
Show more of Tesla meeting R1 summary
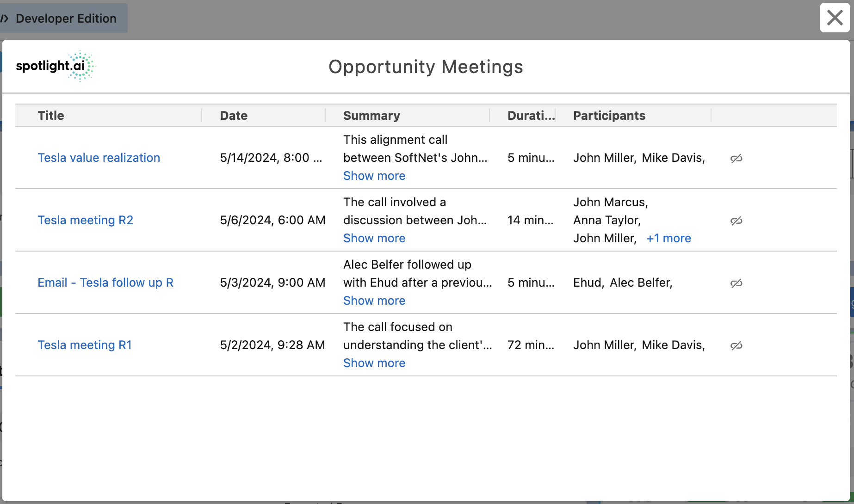374,363
